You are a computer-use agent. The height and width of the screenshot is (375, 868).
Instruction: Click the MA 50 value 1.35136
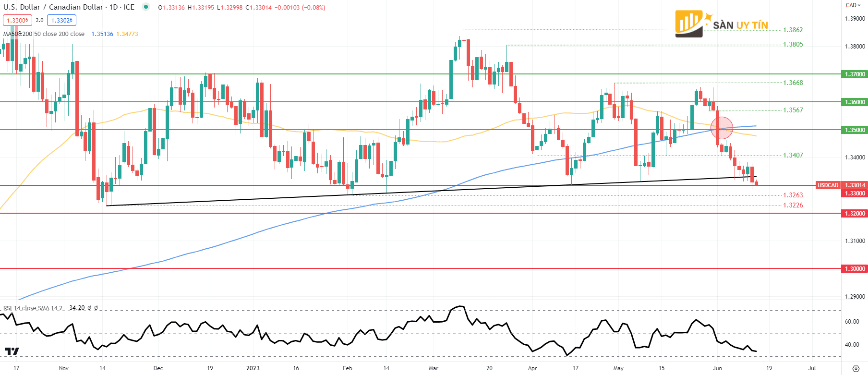click(x=102, y=34)
